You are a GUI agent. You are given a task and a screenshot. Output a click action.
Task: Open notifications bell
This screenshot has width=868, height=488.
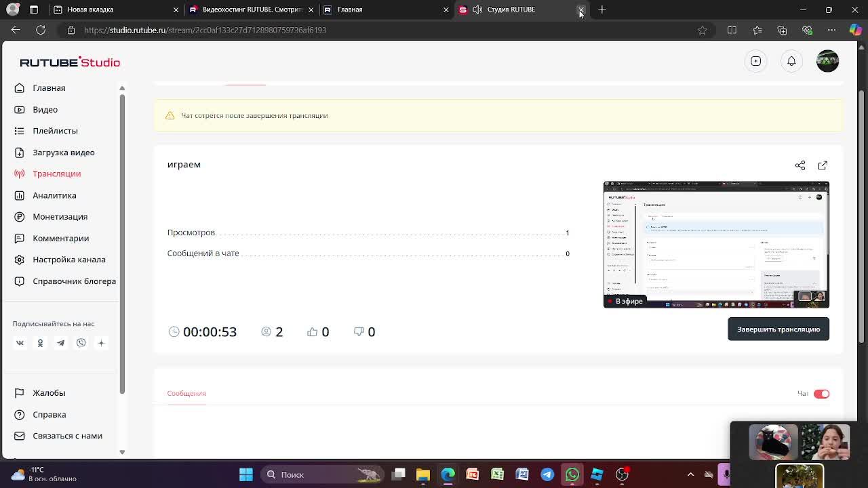791,61
